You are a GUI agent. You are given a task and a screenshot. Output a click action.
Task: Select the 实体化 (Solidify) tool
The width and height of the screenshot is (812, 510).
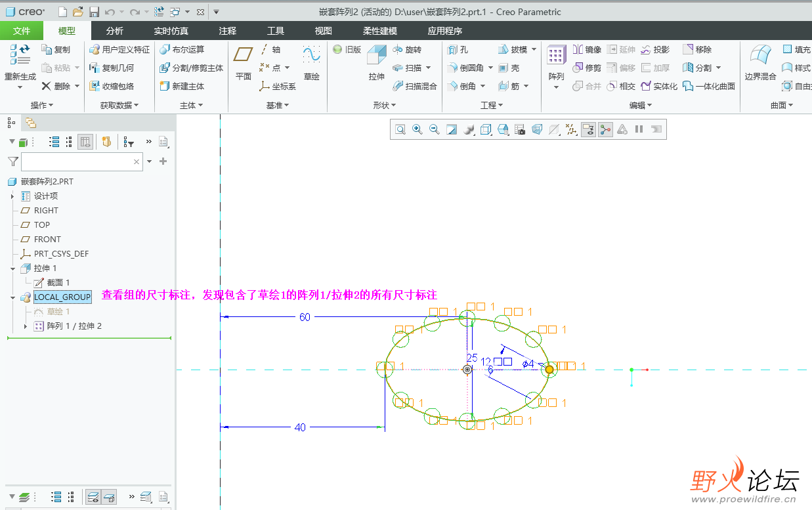click(659, 86)
